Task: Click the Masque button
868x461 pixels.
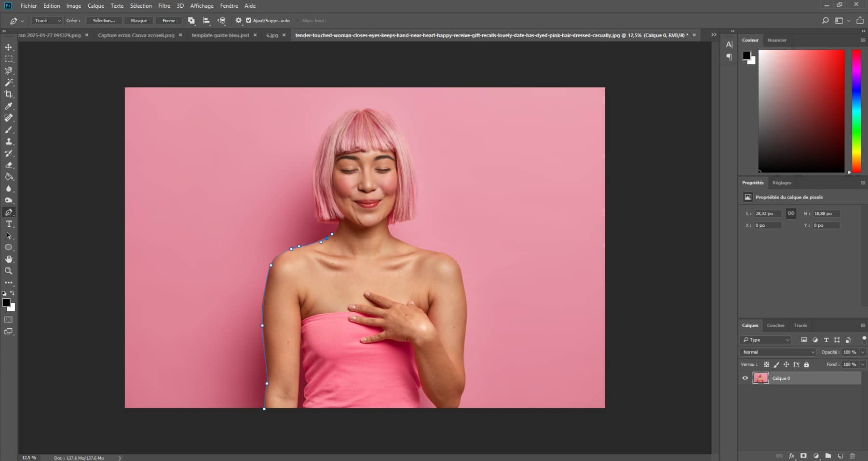Action: coord(139,21)
